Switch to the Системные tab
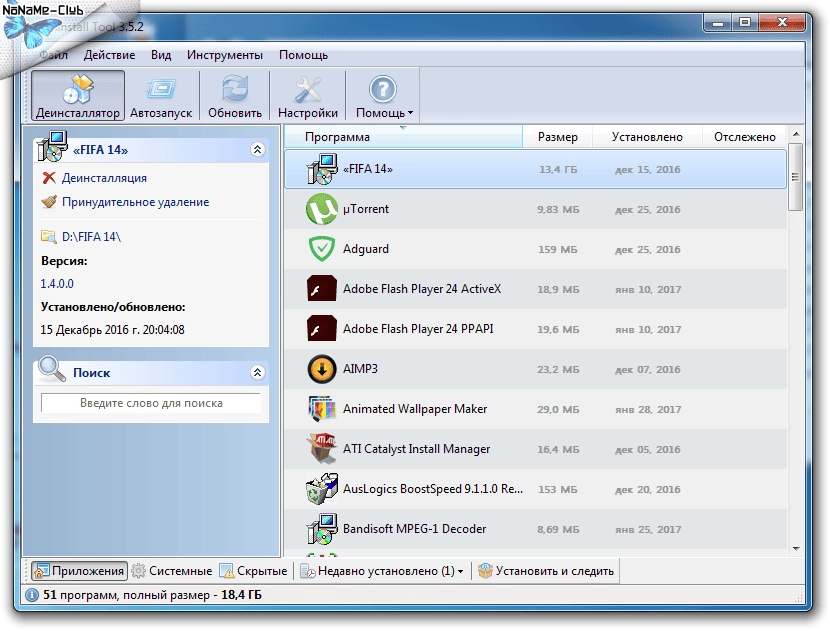This screenshot has width=830, height=631. (x=172, y=571)
